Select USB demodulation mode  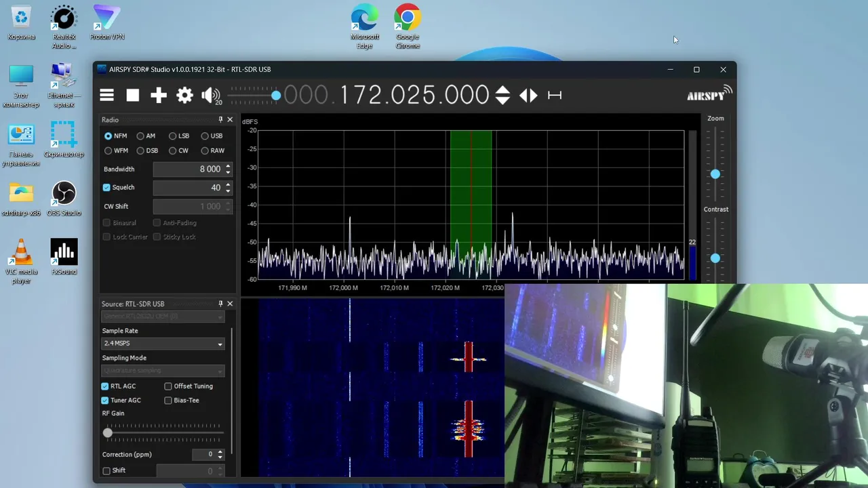pyautogui.click(x=212, y=136)
